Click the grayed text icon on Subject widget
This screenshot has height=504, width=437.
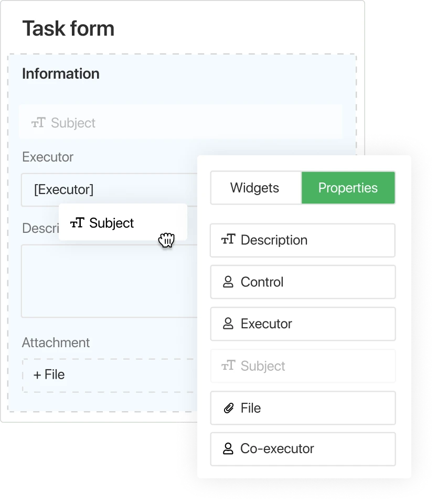tap(228, 366)
